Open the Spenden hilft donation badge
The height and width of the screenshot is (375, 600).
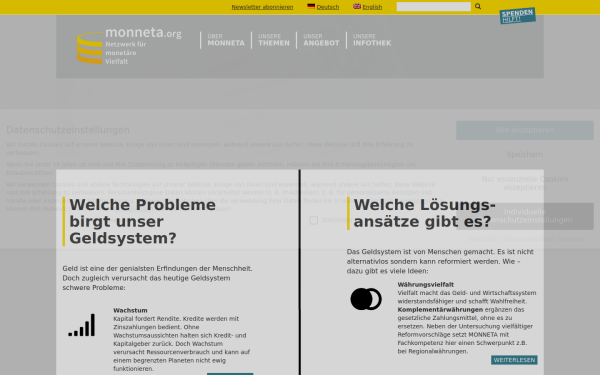tap(517, 16)
